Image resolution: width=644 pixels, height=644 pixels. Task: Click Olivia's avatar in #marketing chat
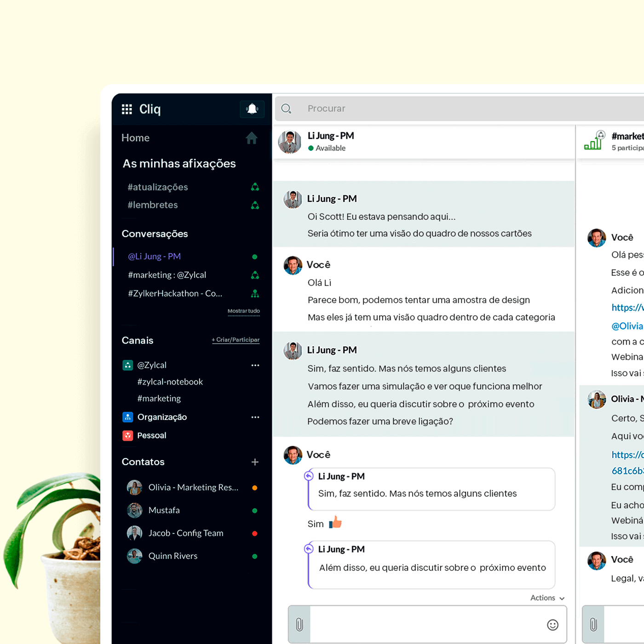pyautogui.click(x=597, y=399)
